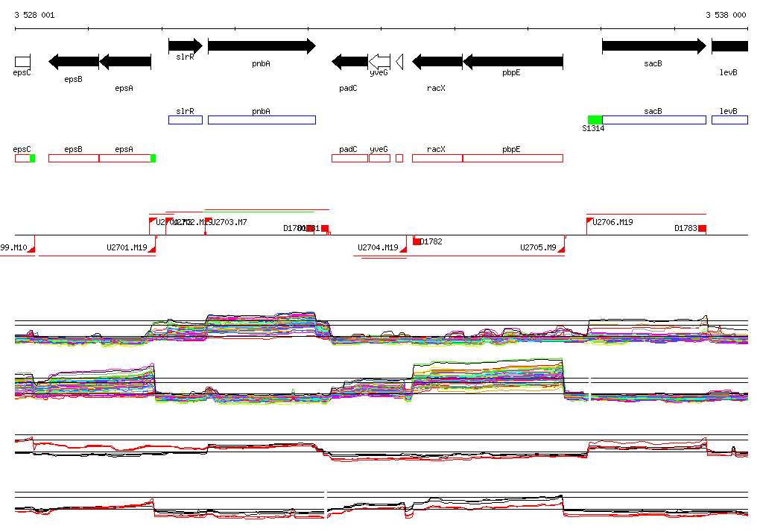The width and height of the screenshot is (763, 532).
Task: Click the epsB label under the black arrow
Action: click(x=74, y=79)
